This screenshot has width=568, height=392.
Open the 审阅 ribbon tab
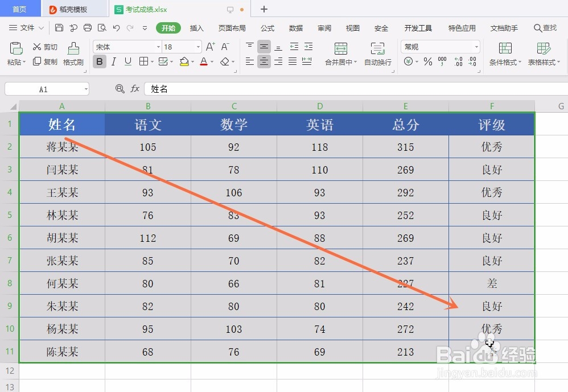324,28
